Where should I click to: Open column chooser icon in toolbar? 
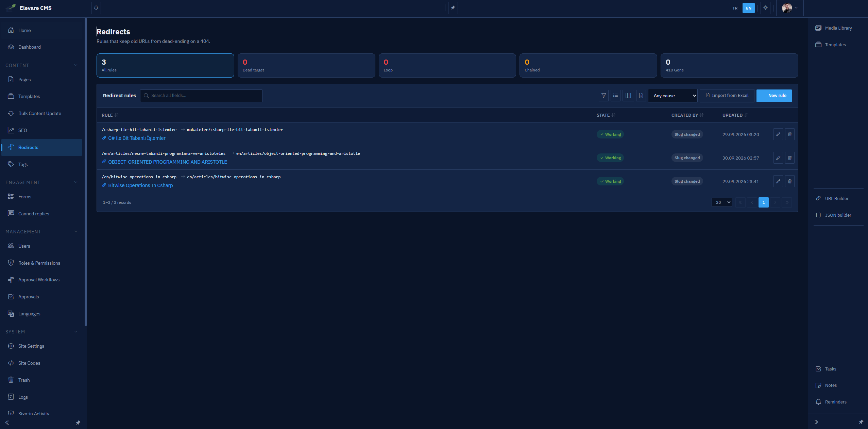628,96
